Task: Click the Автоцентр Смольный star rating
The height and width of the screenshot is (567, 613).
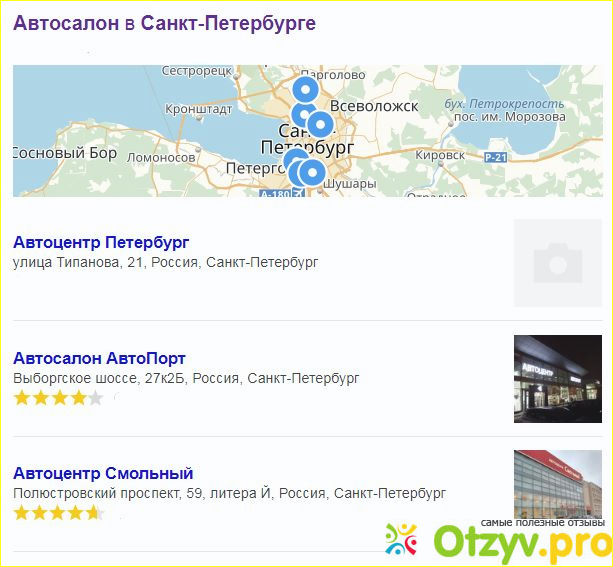Action: click(59, 513)
